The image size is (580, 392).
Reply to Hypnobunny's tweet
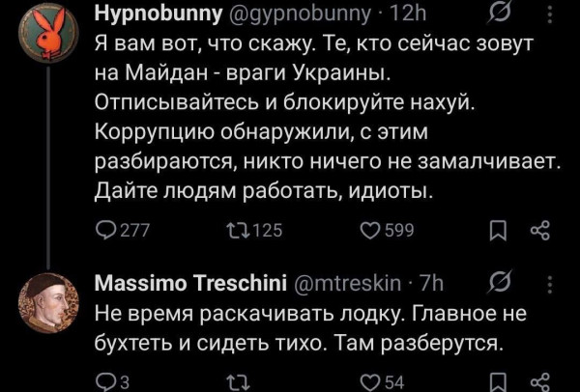point(103,231)
